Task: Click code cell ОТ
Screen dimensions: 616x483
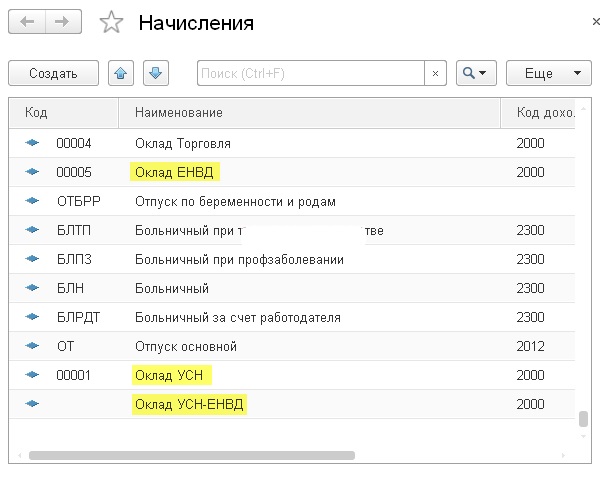Action: click(x=65, y=347)
